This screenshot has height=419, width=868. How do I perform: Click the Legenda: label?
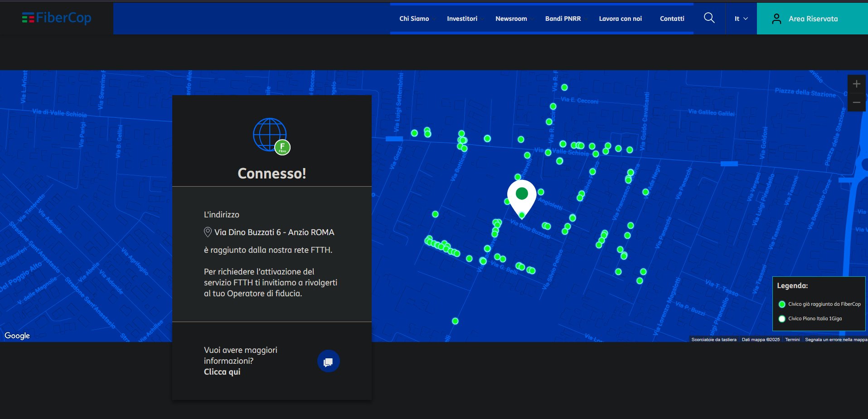[x=792, y=286]
